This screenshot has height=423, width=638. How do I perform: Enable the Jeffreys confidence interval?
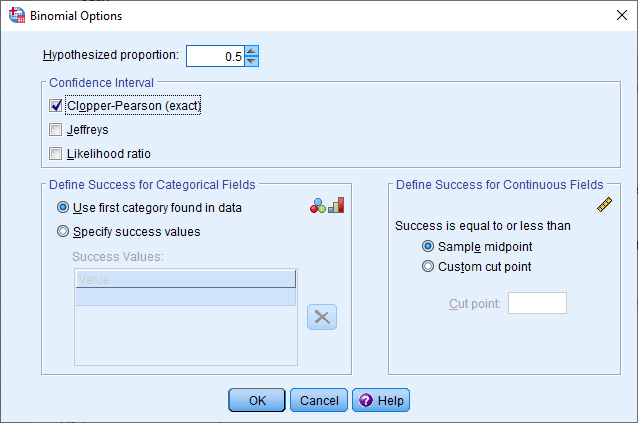coord(56,129)
